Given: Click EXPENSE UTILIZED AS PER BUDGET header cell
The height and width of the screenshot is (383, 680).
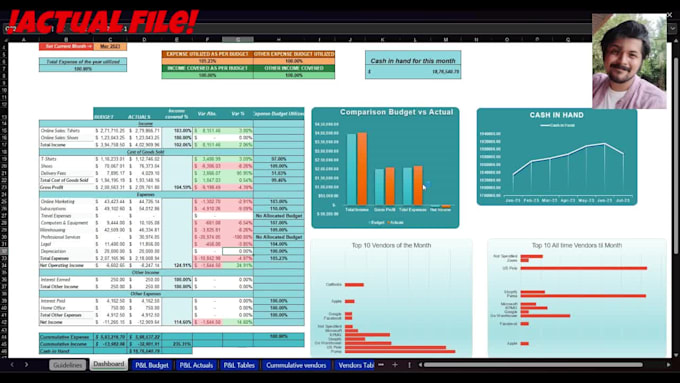Looking at the screenshot, I should pos(207,54).
